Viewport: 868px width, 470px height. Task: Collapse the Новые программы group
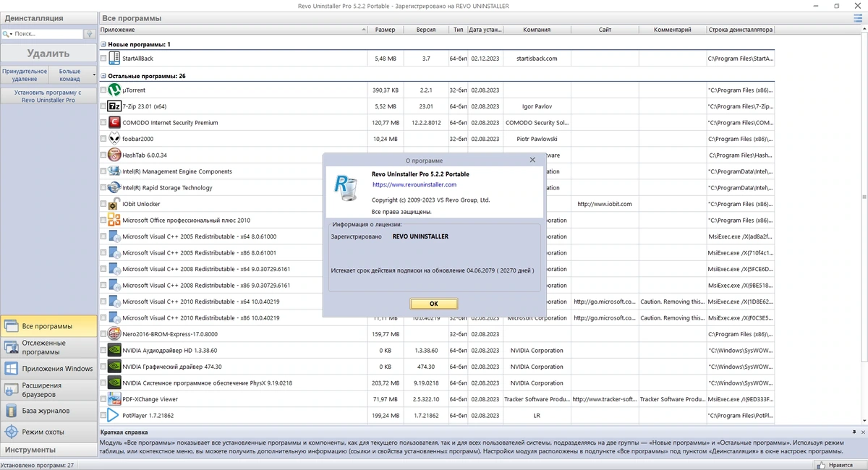pos(103,44)
